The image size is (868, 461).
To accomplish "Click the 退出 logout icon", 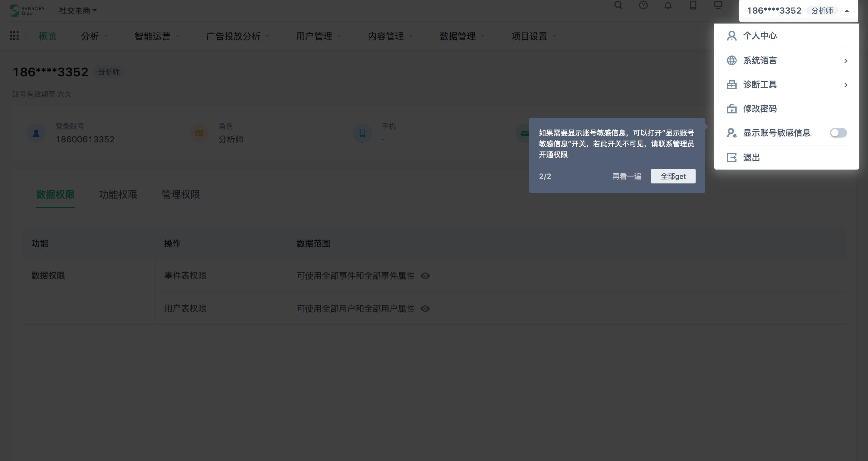I will 731,157.
